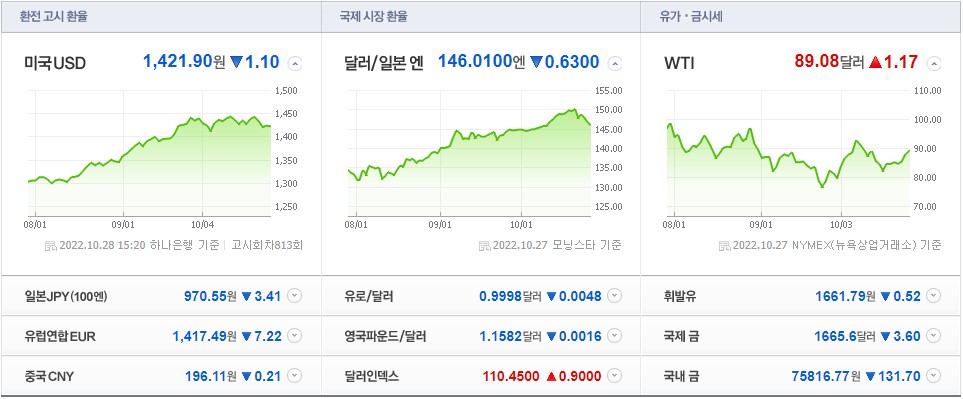The height and width of the screenshot is (399, 963).
Task: Open the 국제 시장 환율 tab header
Action: (x=373, y=17)
